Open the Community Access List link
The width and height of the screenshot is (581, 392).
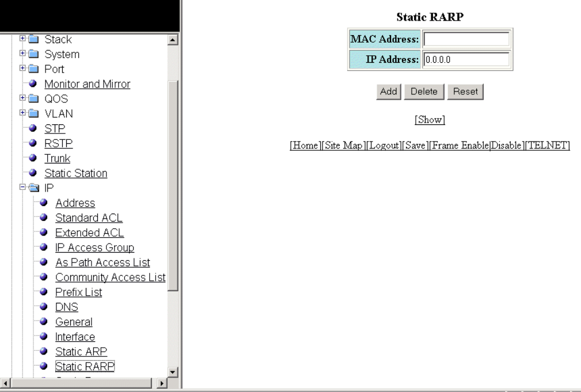(x=111, y=277)
